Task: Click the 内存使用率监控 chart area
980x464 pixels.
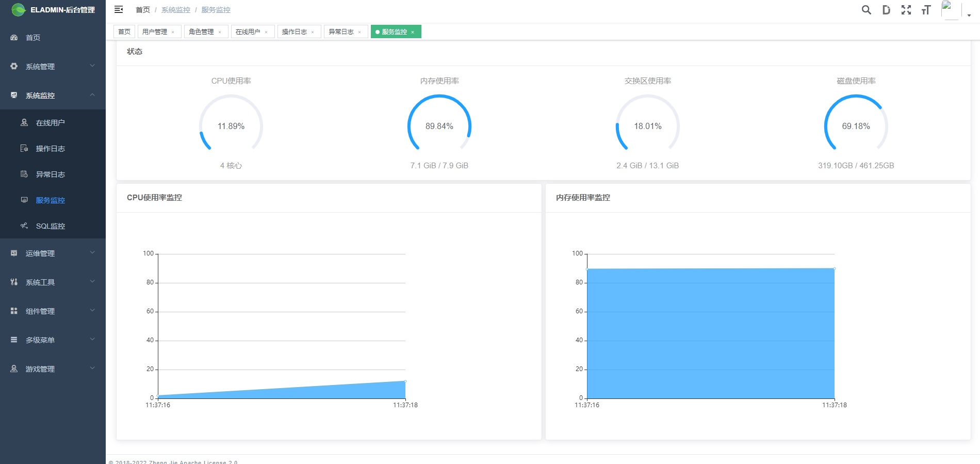Action: [711, 326]
